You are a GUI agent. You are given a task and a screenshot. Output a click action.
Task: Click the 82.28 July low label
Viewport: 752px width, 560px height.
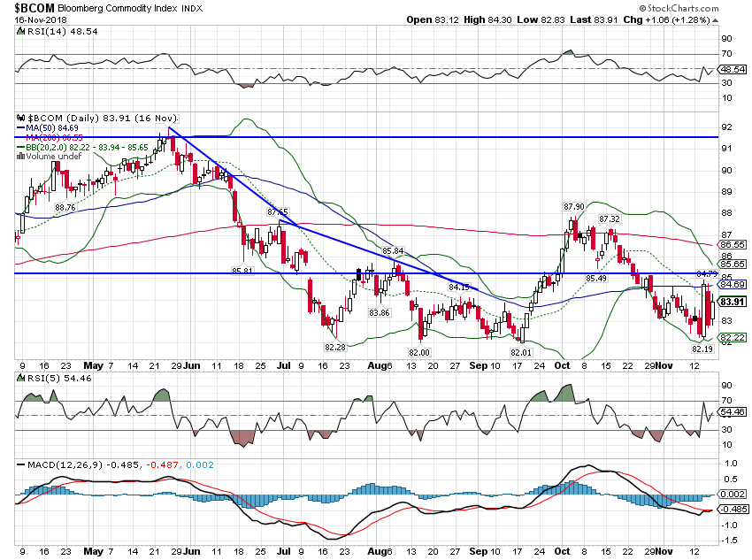[335, 347]
